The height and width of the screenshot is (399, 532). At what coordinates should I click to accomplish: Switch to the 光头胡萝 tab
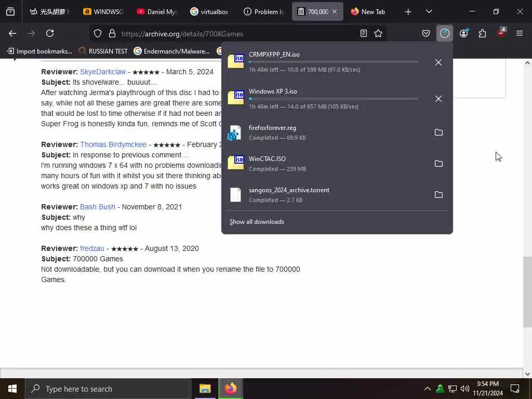tap(49, 12)
